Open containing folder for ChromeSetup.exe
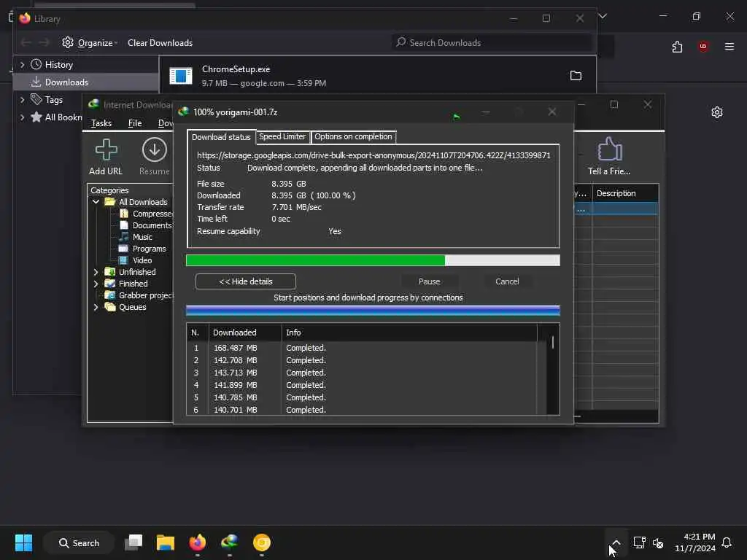 point(576,76)
